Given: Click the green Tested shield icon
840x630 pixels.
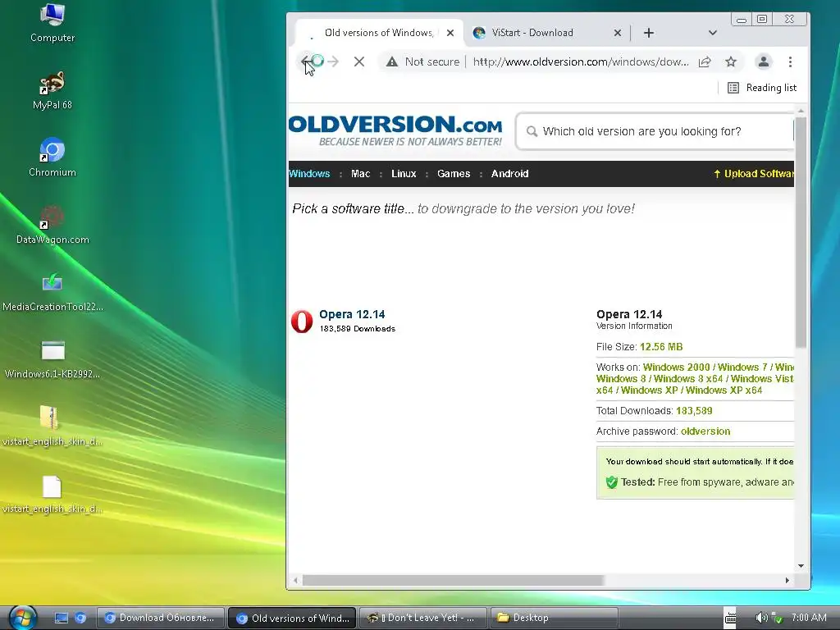Looking at the screenshot, I should tap(611, 482).
